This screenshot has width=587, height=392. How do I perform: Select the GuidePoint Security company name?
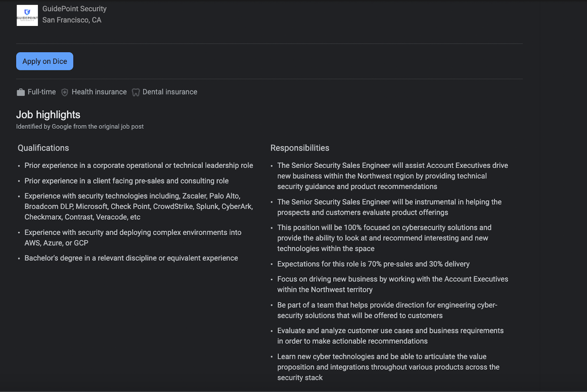(x=74, y=9)
